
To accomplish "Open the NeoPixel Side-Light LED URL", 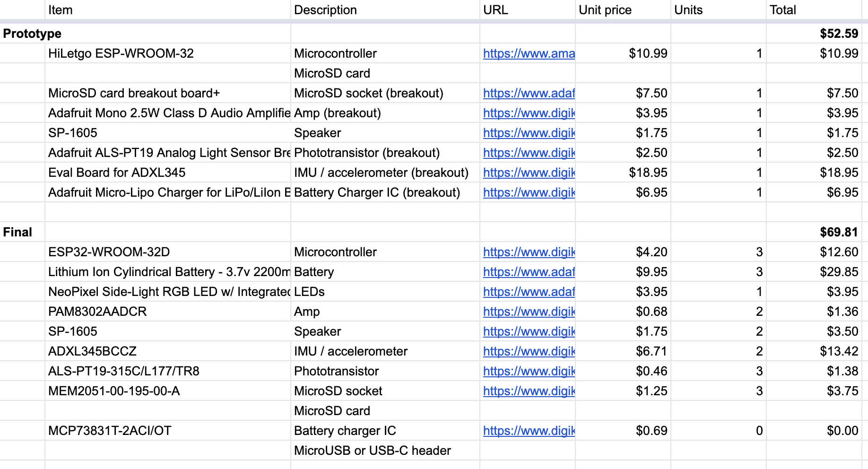I will point(529,292).
